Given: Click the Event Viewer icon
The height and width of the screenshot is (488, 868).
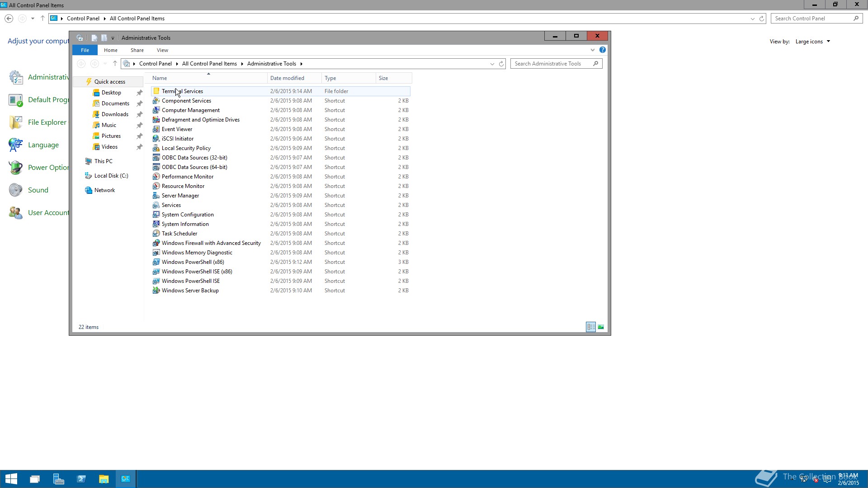Looking at the screenshot, I should tap(156, 129).
